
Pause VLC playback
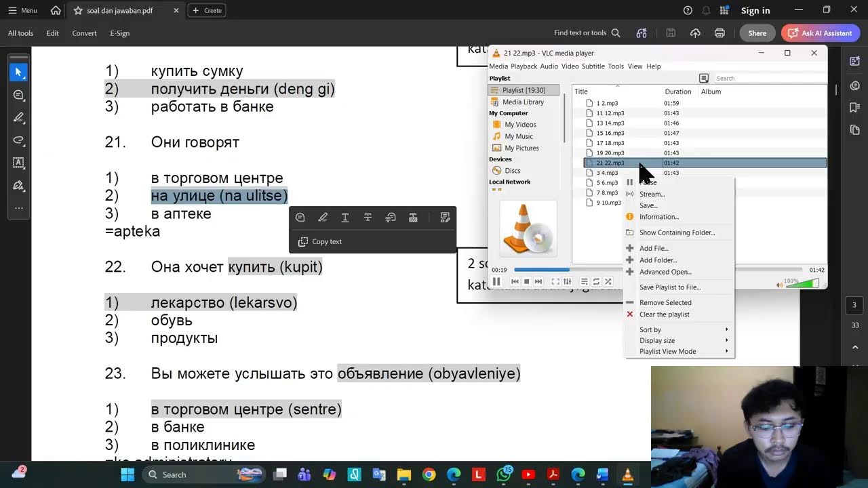click(496, 281)
